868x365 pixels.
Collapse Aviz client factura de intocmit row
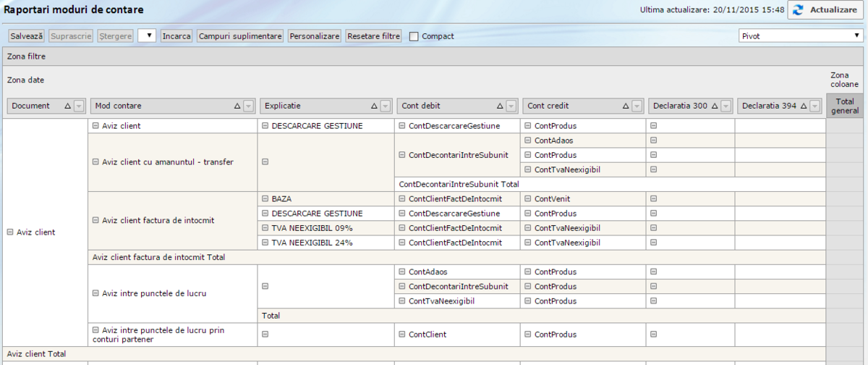coord(95,221)
